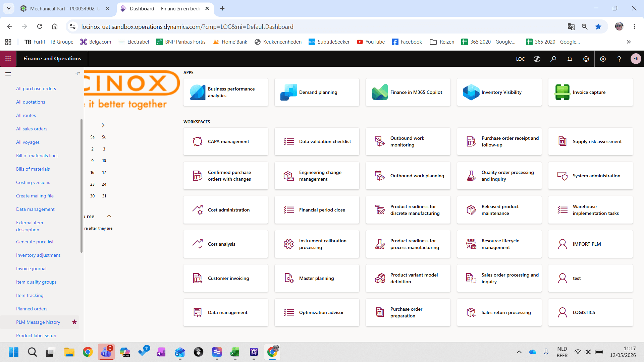This screenshot has height=362, width=644.
Task: Open Cost administration workspace
Action: pos(226,210)
